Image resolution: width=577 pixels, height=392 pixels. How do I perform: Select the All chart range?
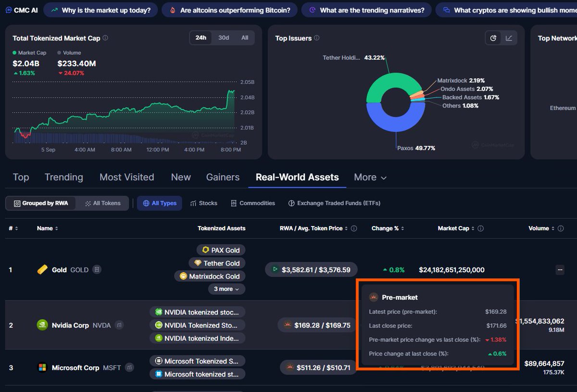click(245, 38)
